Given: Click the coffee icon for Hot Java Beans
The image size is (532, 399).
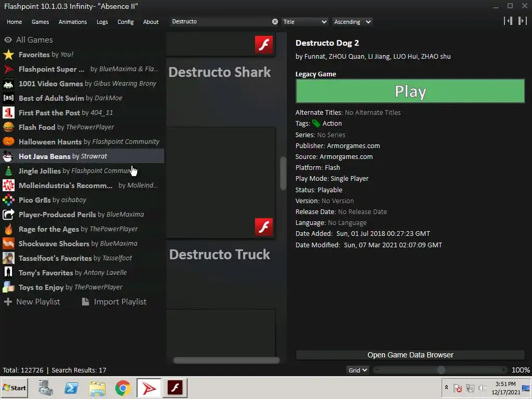Looking at the screenshot, I should tap(8, 156).
